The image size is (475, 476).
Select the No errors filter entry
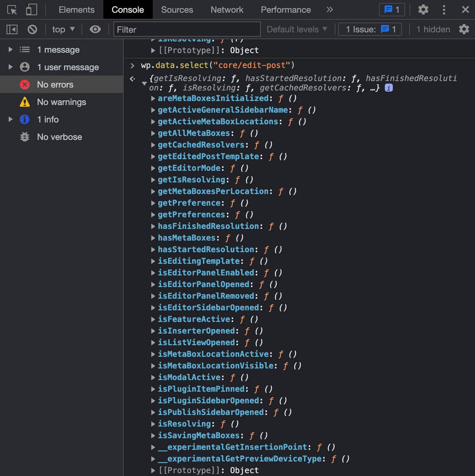click(x=55, y=84)
